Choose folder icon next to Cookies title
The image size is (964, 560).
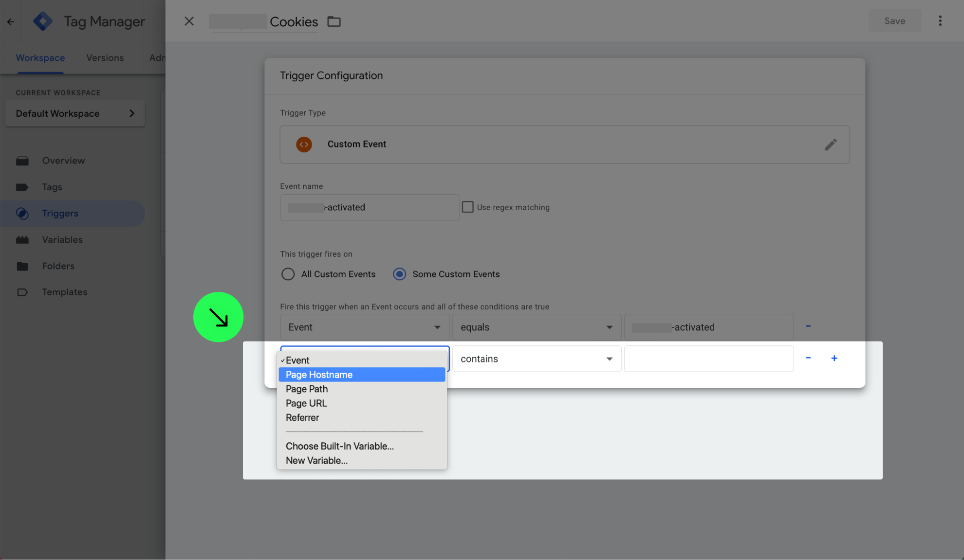click(x=334, y=21)
